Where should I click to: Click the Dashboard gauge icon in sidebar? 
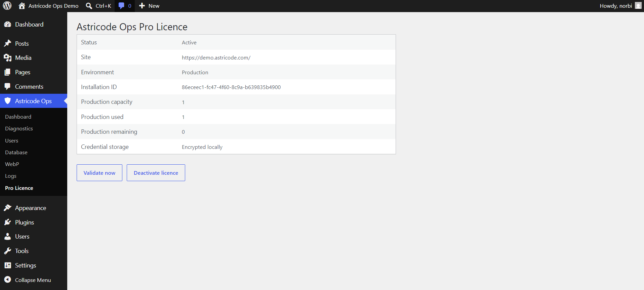(7, 25)
